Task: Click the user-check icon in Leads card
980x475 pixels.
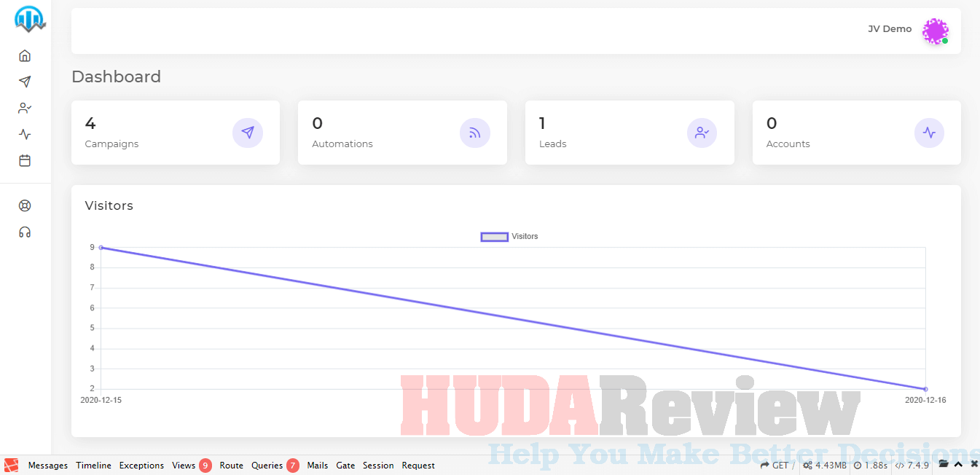Action: click(702, 133)
